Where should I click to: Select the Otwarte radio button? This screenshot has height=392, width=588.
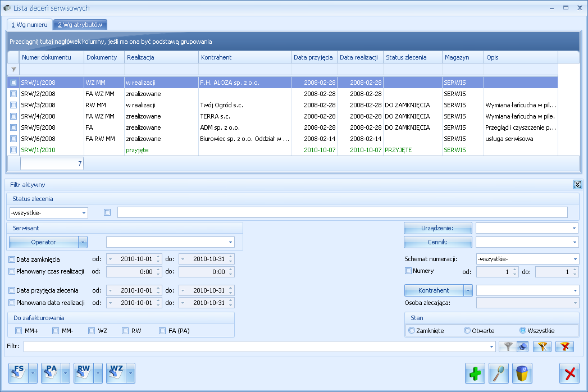pos(467,330)
